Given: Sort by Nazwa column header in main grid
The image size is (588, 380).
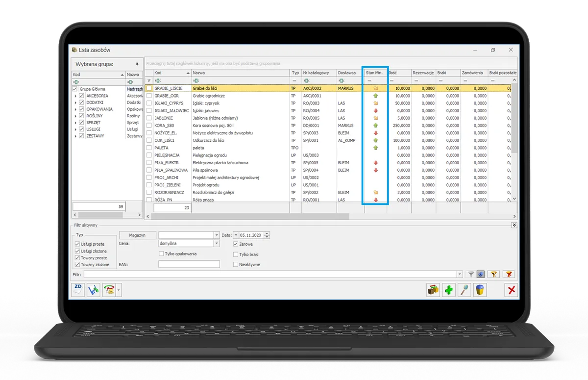Looking at the screenshot, I should tap(240, 73).
